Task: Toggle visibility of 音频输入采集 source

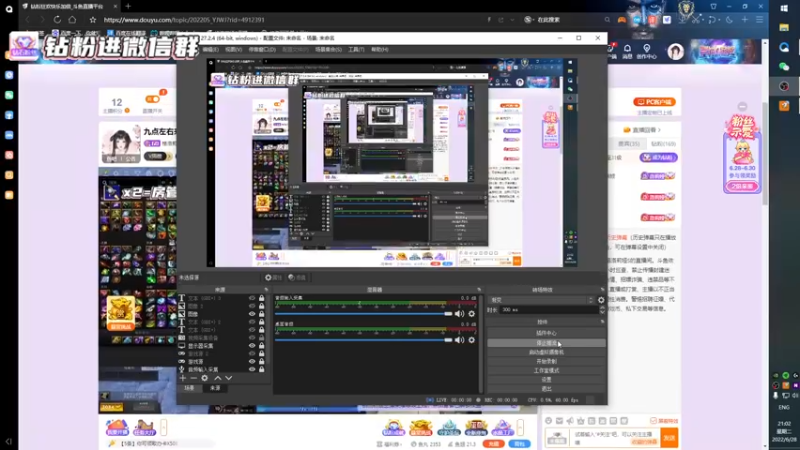Action: 252,369
